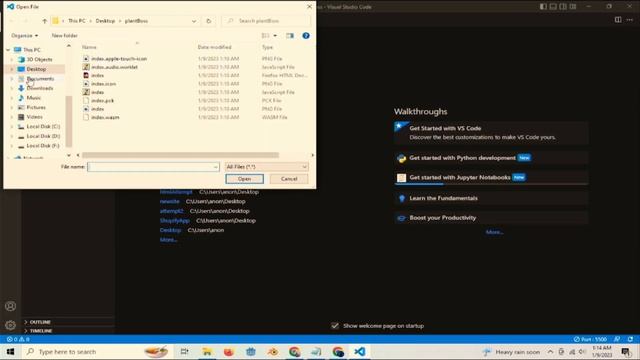This screenshot has height=360, width=640.
Task: Select the index.wasm file
Action: (x=105, y=117)
